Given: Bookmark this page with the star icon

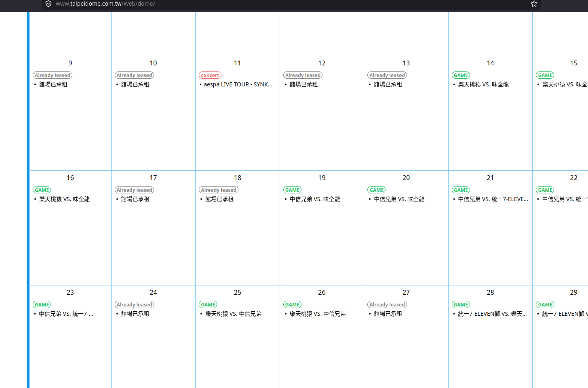Looking at the screenshot, I should (x=534, y=4).
